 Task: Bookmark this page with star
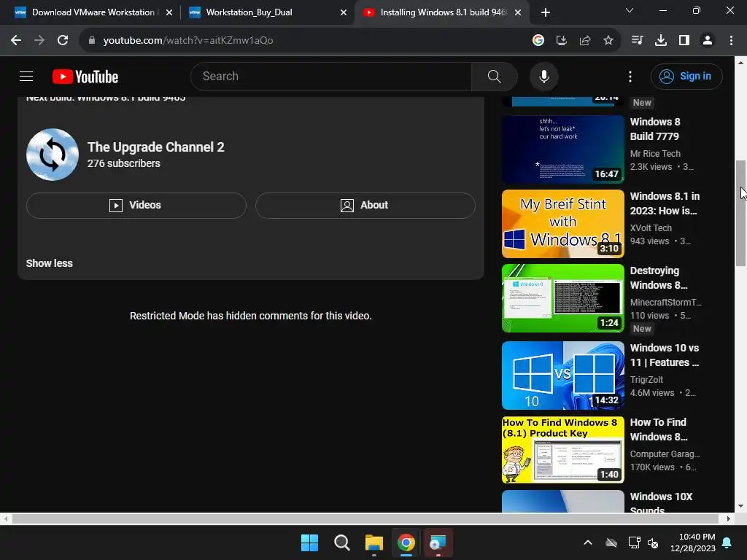point(608,41)
